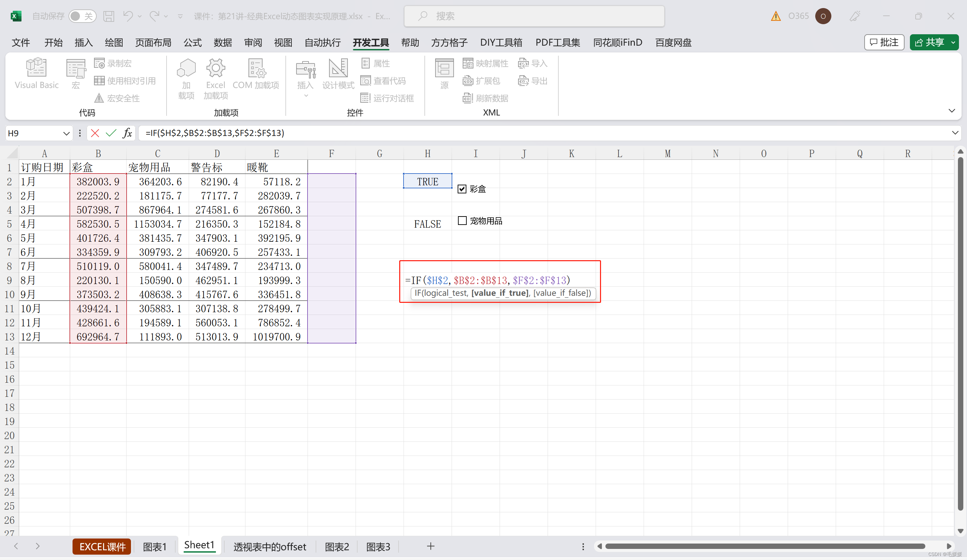Toggle Design Mode (设计模式)

coord(338,74)
